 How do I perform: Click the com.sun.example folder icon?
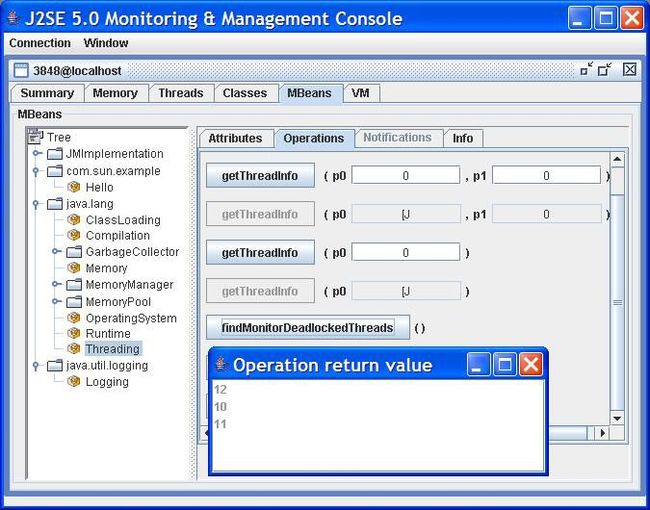tap(55, 171)
